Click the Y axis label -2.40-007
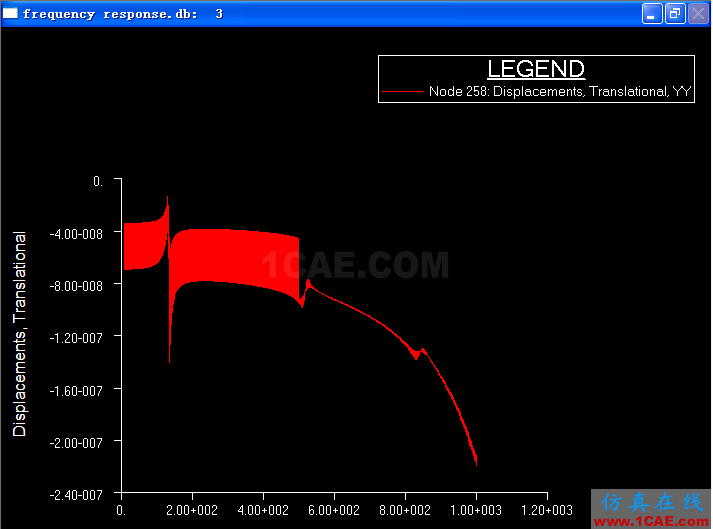The width and height of the screenshot is (713, 529). click(x=76, y=495)
